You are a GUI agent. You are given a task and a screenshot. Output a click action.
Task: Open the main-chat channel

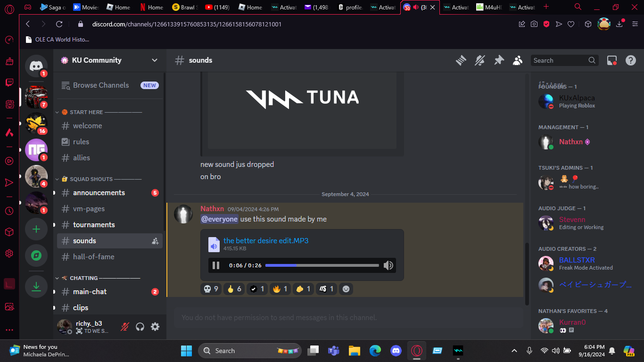pos(110,292)
